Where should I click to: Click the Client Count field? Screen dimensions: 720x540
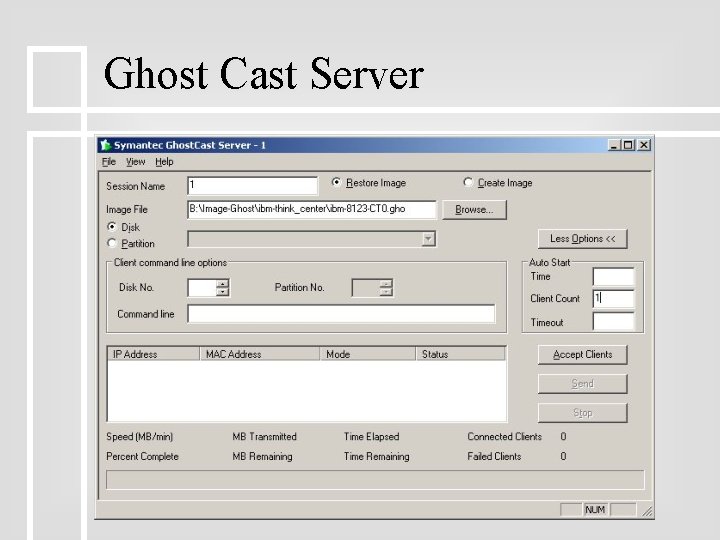(613, 298)
